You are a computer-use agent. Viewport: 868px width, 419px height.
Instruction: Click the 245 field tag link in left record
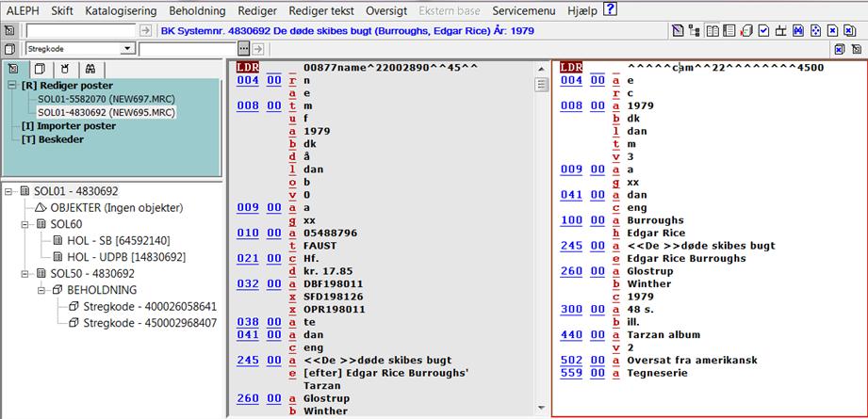pyautogui.click(x=246, y=360)
